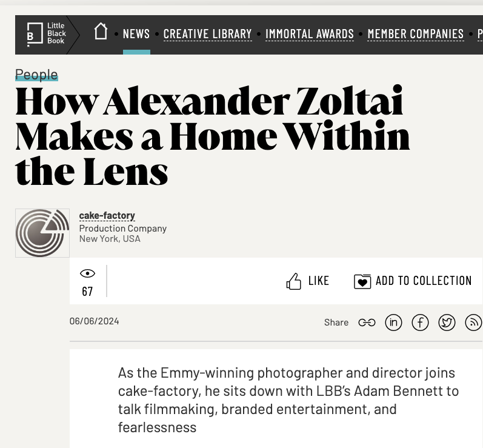Screen dimensions: 483x448
Task: Go to the home page icon
Action: [x=101, y=32]
